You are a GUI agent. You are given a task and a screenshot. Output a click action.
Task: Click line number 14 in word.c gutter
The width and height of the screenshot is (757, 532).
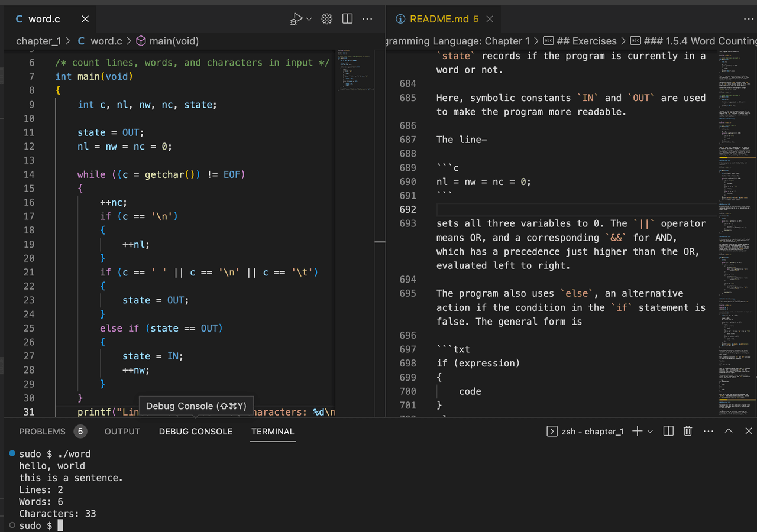(x=28, y=174)
